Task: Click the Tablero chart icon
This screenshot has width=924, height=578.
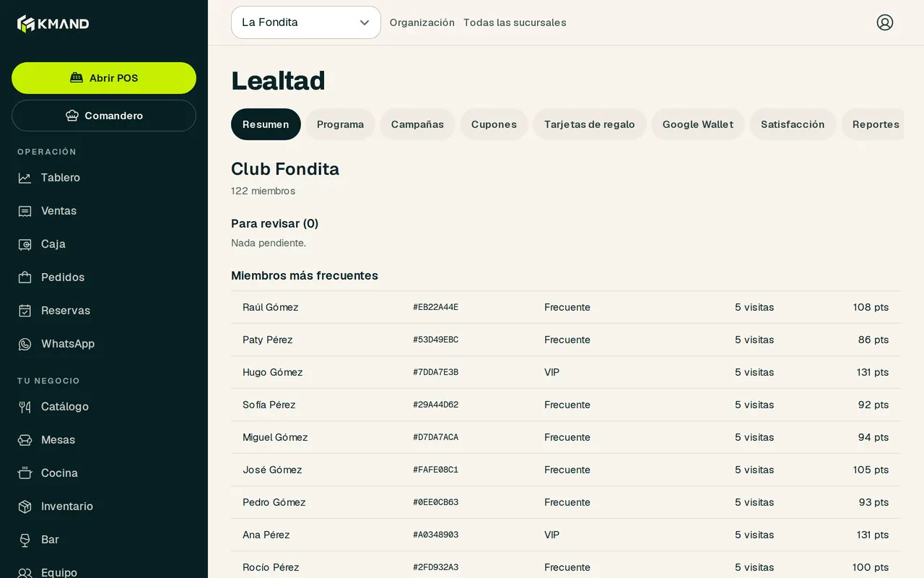Action: [x=25, y=178]
